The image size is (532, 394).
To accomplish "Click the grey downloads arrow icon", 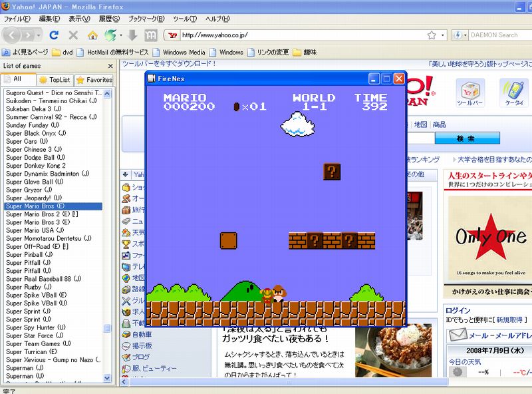I will pos(132,35).
